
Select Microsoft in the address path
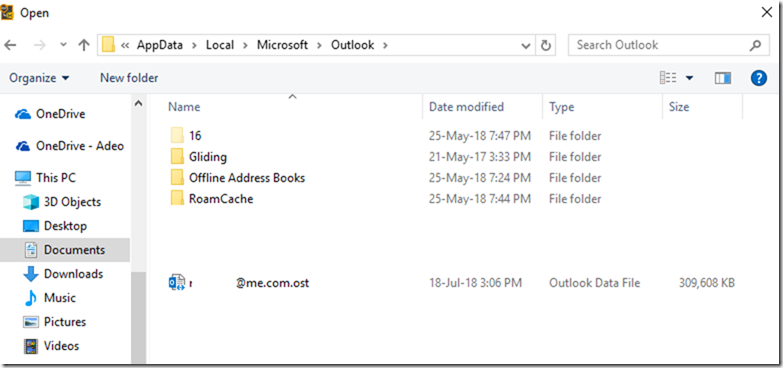click(x=282, y=45)
